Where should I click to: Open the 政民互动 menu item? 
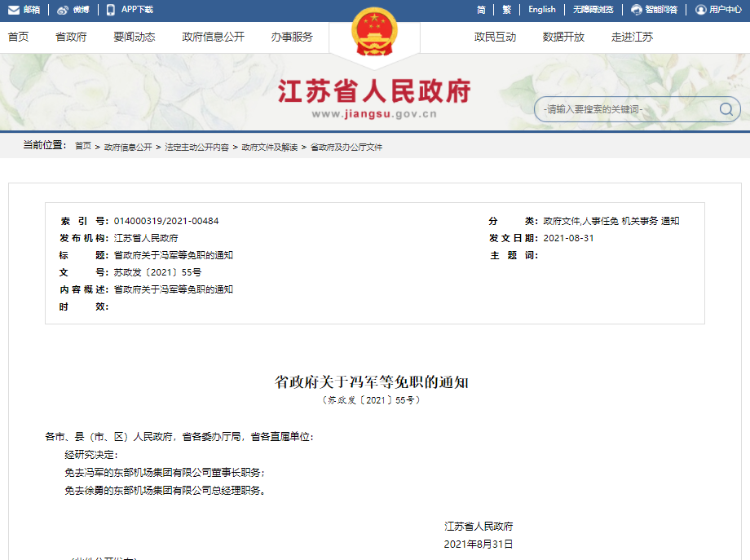click(x=495, y=37)
